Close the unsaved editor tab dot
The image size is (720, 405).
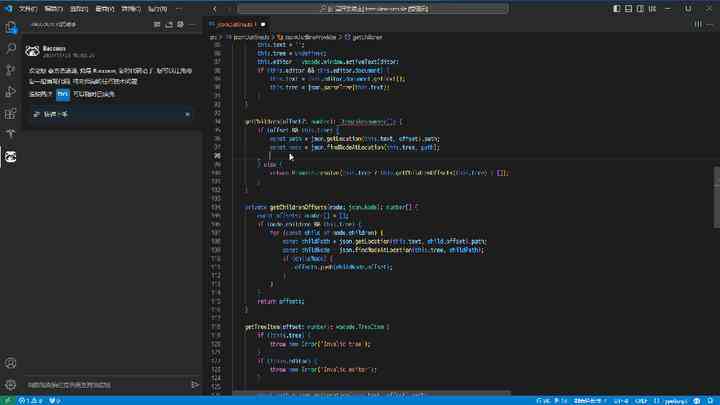(x=263, y=24)
